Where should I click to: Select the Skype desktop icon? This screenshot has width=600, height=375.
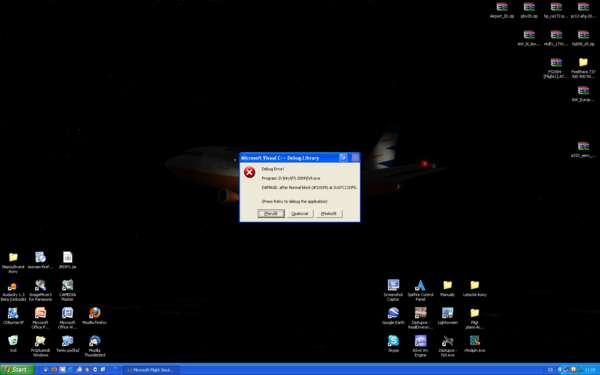393,344
